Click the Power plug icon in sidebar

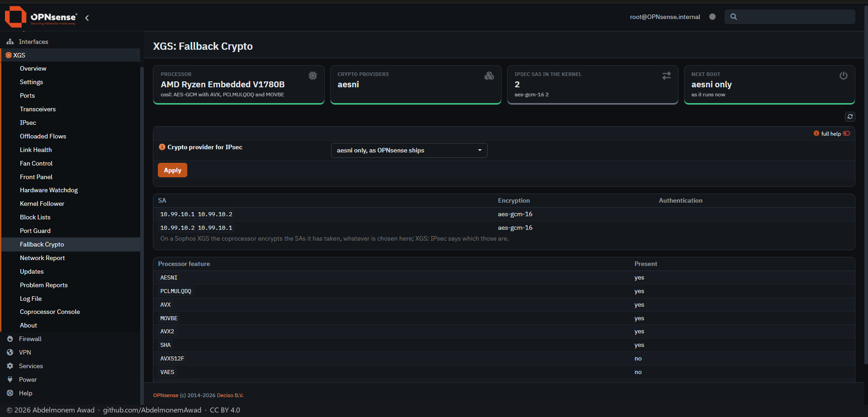tap(10, 379)
